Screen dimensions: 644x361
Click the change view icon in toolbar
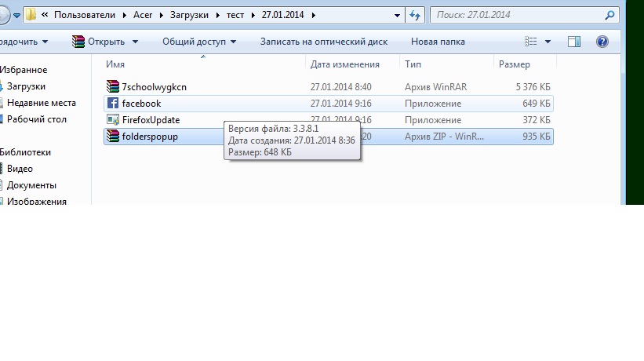click(531, 42)
